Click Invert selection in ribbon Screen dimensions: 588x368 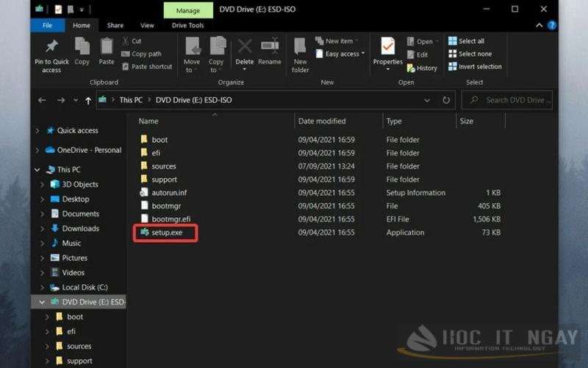pos(475,66)
